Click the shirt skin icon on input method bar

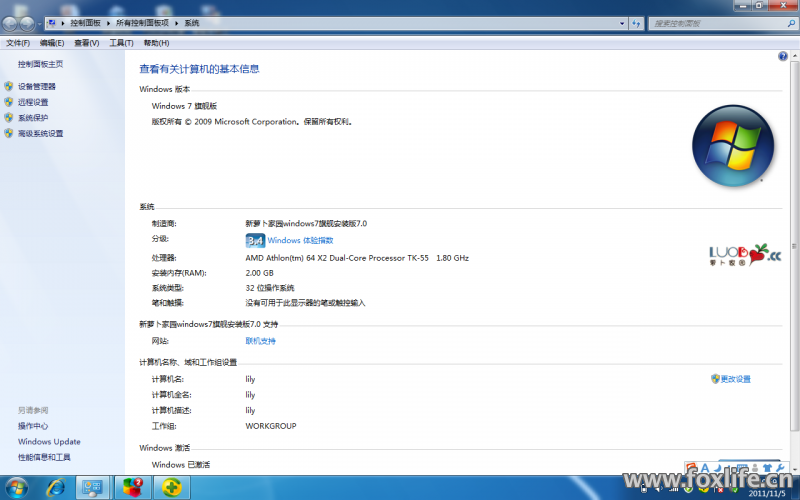pos(767,467)
